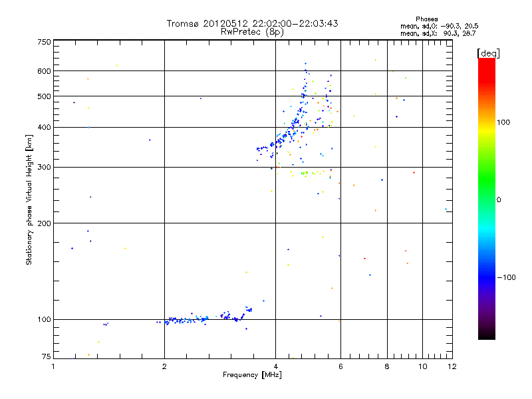Click the black bottom of the phase colorbar

(487, 334)
